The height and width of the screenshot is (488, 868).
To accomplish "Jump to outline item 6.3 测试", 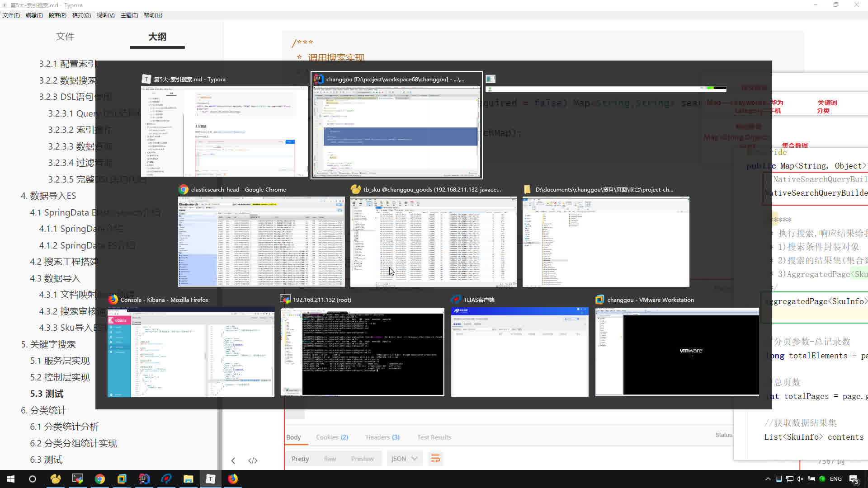I will coord(47,460).
